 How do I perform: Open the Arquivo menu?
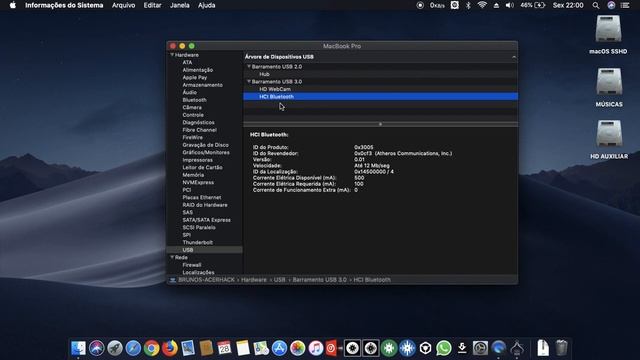[x=123, y=5]
